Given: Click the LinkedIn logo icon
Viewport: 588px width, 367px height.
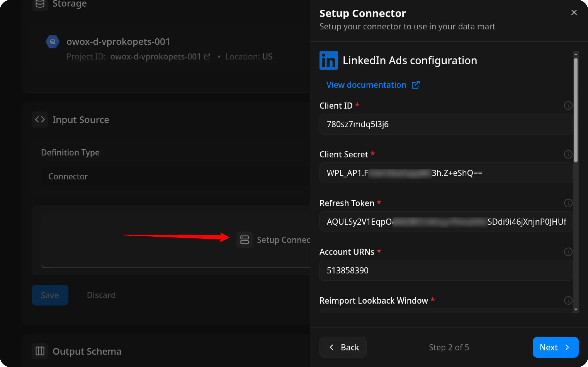Looking at the screenshot, I should (x=329, y=60).
